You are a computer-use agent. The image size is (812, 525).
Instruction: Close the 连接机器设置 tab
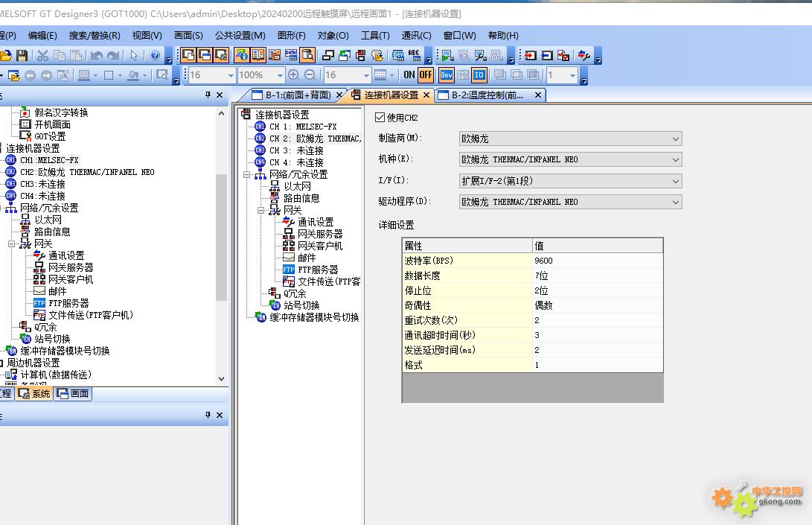coord(426,95)
